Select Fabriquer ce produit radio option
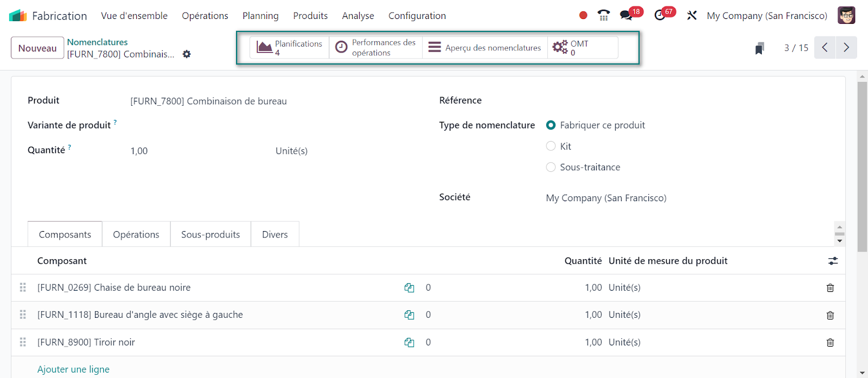The image size is (868, 378). 551,125
